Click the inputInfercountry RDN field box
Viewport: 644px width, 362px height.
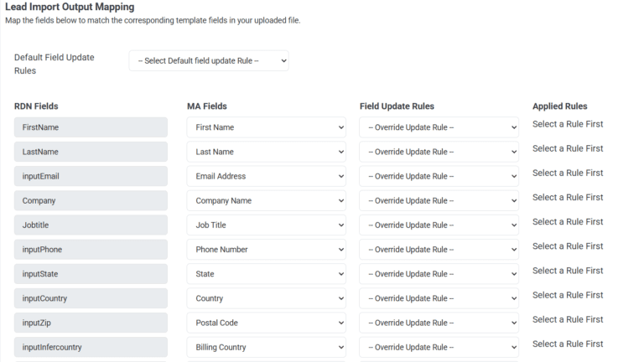91,347
